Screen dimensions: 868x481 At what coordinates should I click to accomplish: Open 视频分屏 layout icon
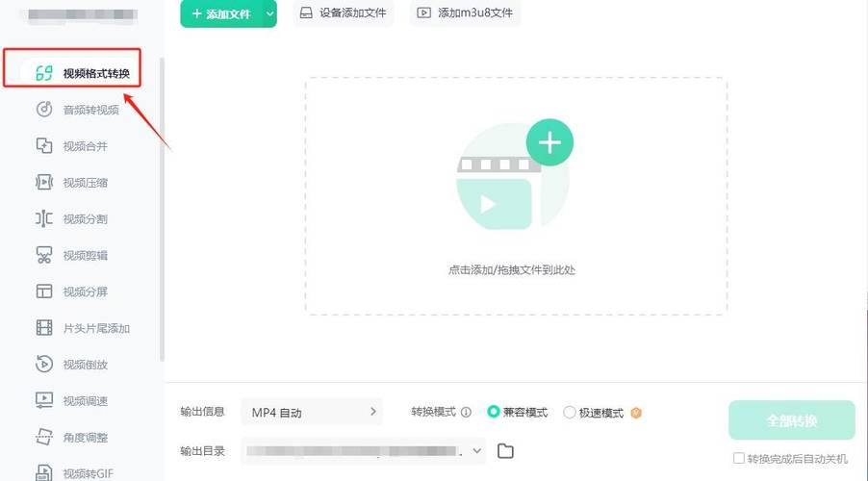[44, 291]
